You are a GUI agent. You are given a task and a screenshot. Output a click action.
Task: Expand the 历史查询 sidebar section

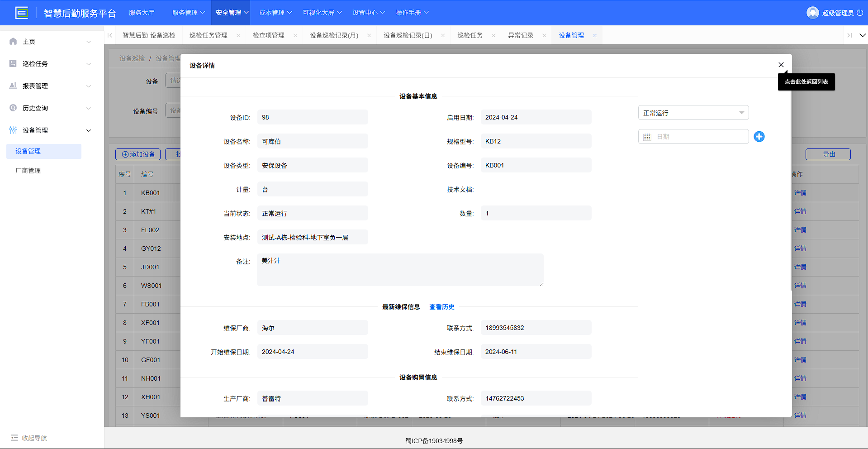coord(89,108)
